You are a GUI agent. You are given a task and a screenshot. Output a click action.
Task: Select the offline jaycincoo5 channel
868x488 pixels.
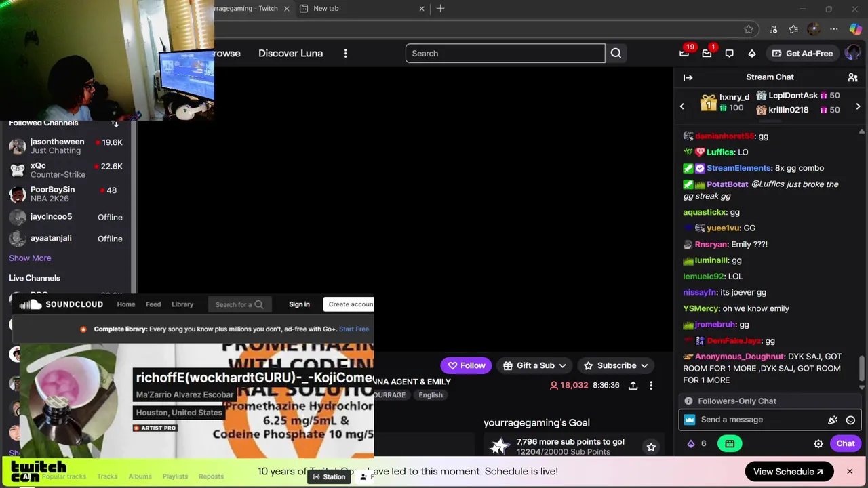click(x=66, y=217)
